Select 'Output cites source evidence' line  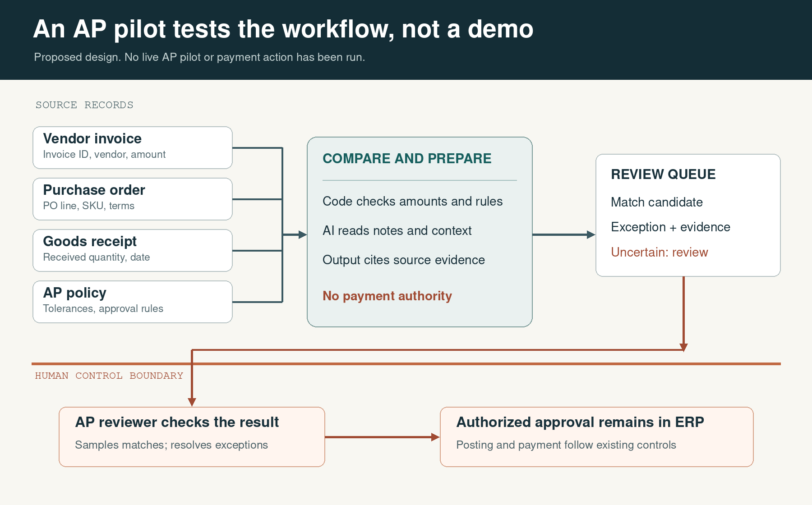(404, 260)
